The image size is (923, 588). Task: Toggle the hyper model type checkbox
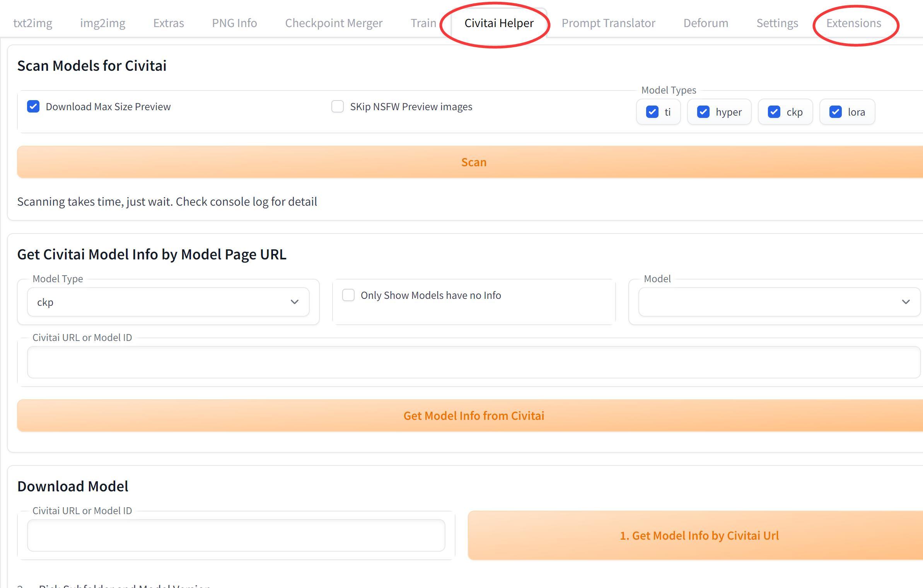(x=703, y=112)
